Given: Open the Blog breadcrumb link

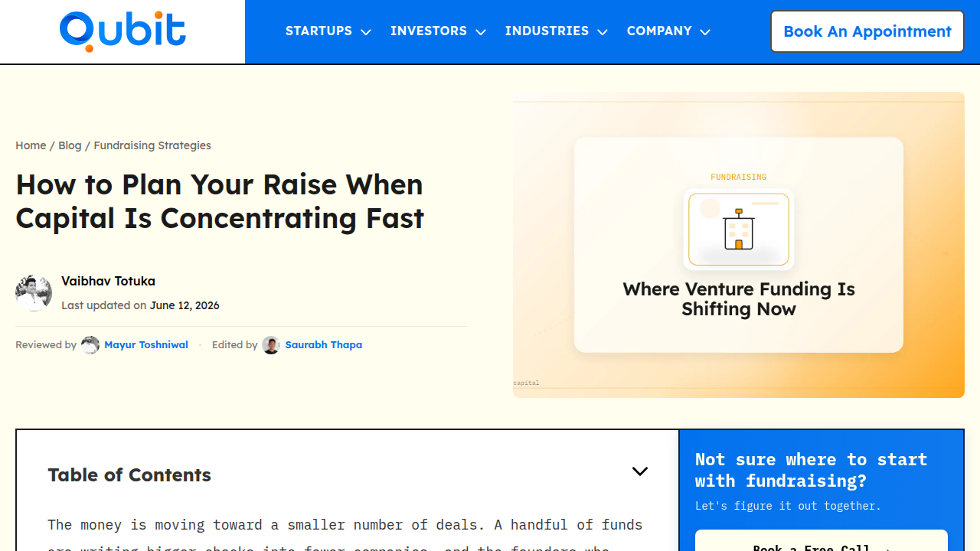Looking at the screenshot, I should coord(70,145).
